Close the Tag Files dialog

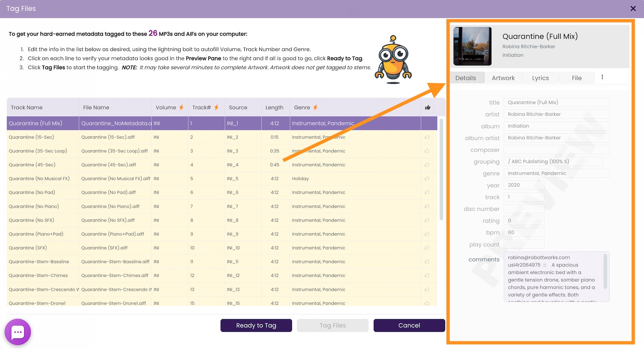(633, 8)
